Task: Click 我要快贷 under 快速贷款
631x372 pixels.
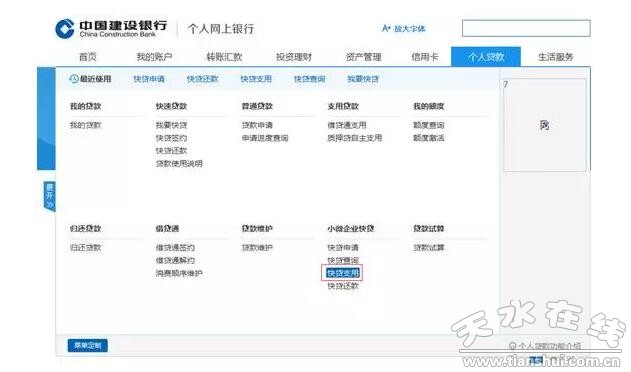Action: [171, 125]
